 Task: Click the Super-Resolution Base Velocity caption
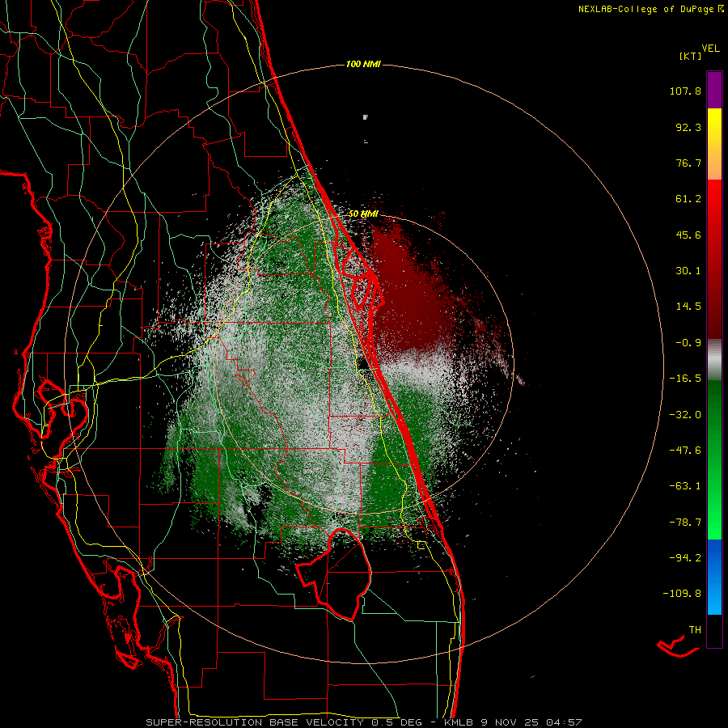pyautogui.click(x=363, y=722)
